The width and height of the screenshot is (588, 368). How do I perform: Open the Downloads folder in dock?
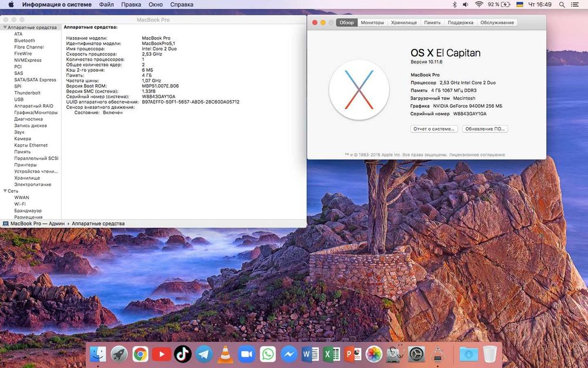(x=469, y=354)
